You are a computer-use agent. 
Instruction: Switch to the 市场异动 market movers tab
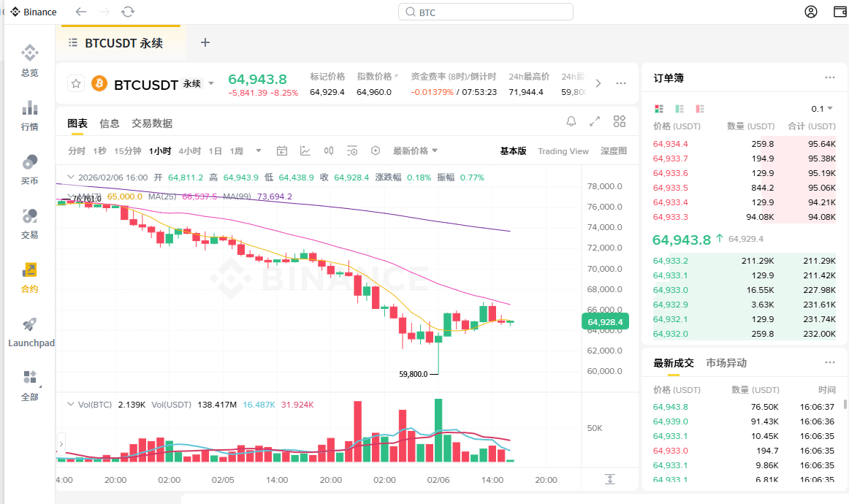click(x=726, y=363)
